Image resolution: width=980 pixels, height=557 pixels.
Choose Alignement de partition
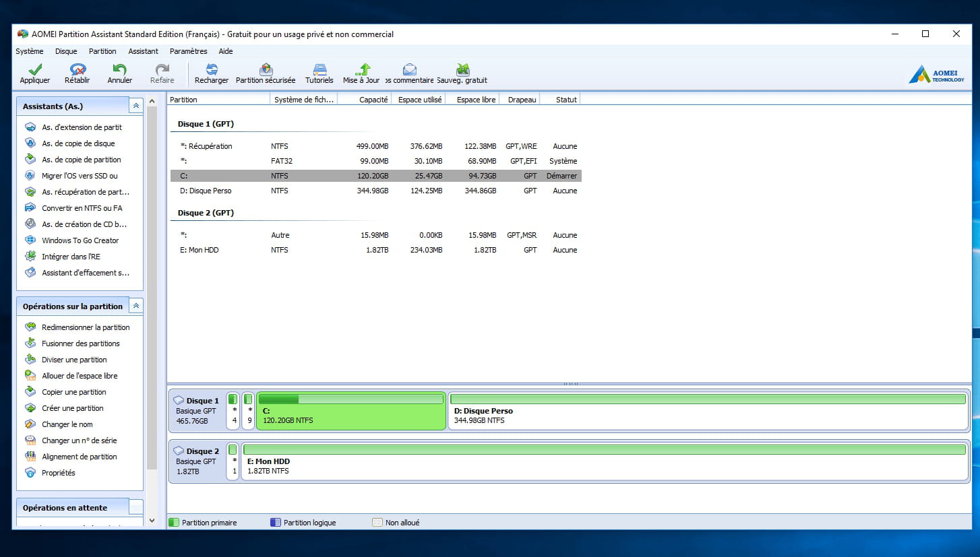click(x=80, y=457)
